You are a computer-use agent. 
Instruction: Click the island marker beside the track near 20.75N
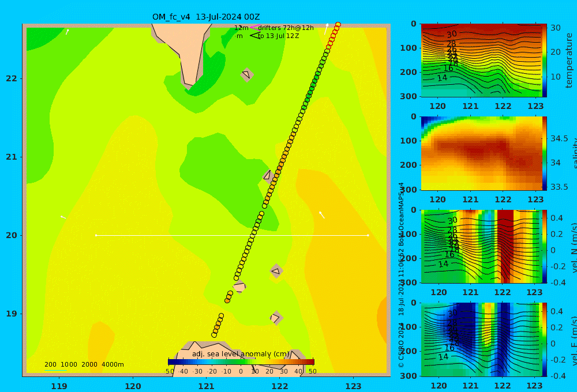(x=268, y=175)
